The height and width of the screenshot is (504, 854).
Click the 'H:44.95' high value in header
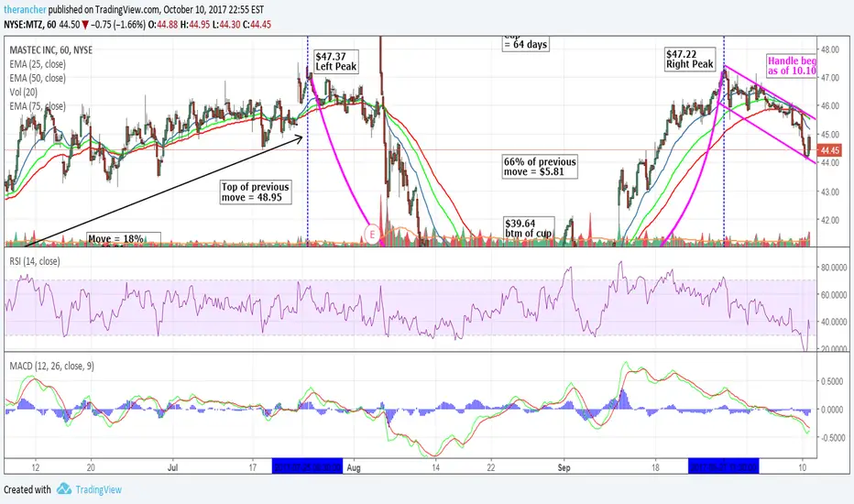pyautogui.click(x=195, y=25)
